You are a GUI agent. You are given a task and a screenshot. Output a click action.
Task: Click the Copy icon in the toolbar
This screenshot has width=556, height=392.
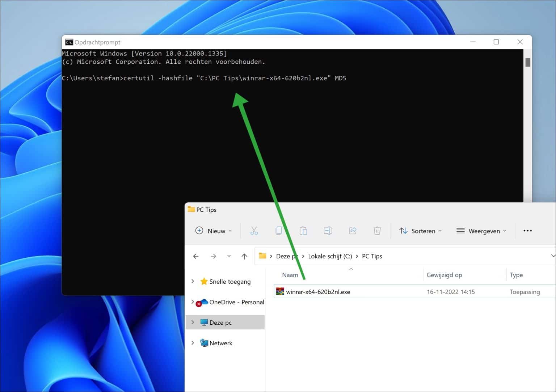(279, 231)
